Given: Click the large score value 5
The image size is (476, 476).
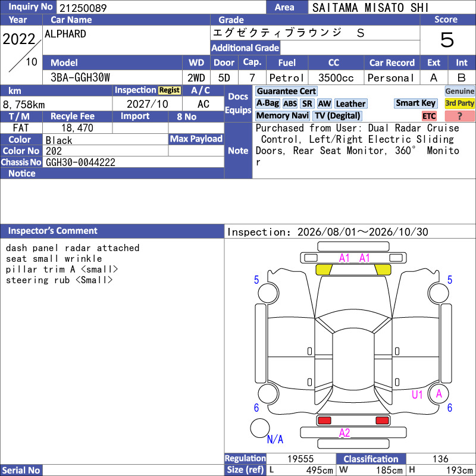Looking at the screenshot, I should [x=447, y=40].
